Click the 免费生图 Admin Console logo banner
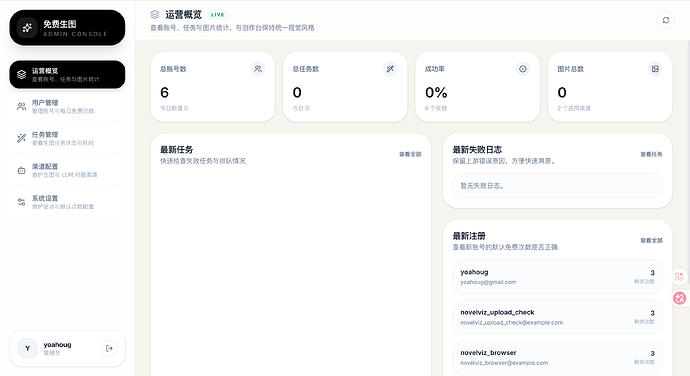The height and width of the screenshot is (376, 690). coord(67,28)
